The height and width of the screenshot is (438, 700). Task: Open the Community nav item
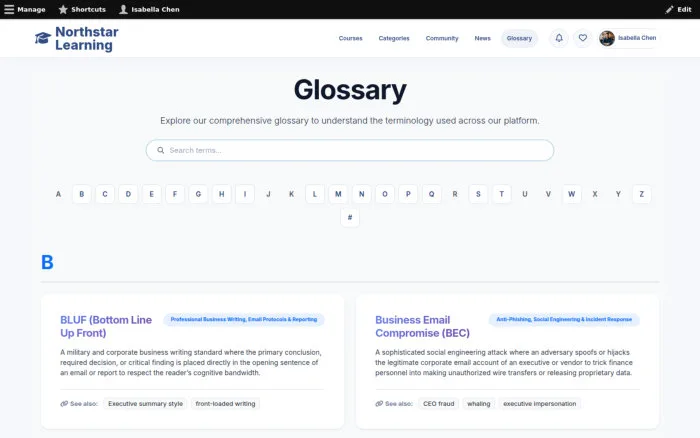click(442, 38)
